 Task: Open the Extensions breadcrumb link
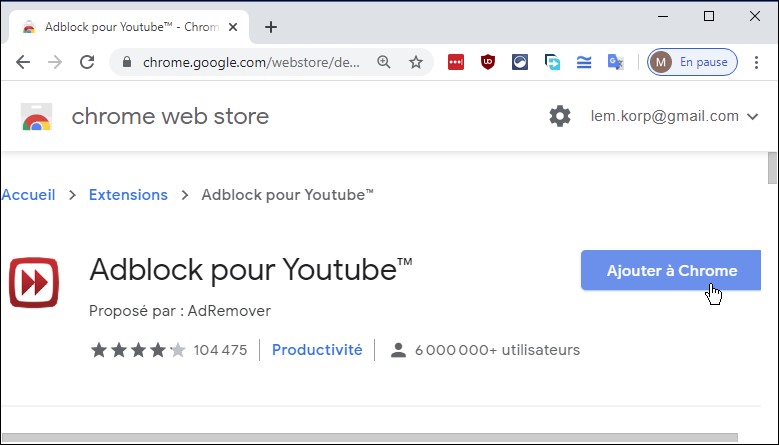click(x=128, y=195)
